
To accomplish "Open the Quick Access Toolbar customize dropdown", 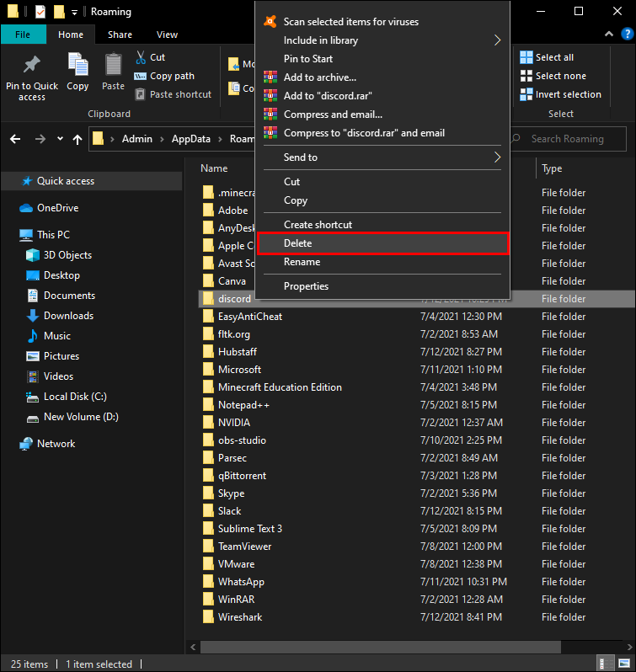I will 75,13.
